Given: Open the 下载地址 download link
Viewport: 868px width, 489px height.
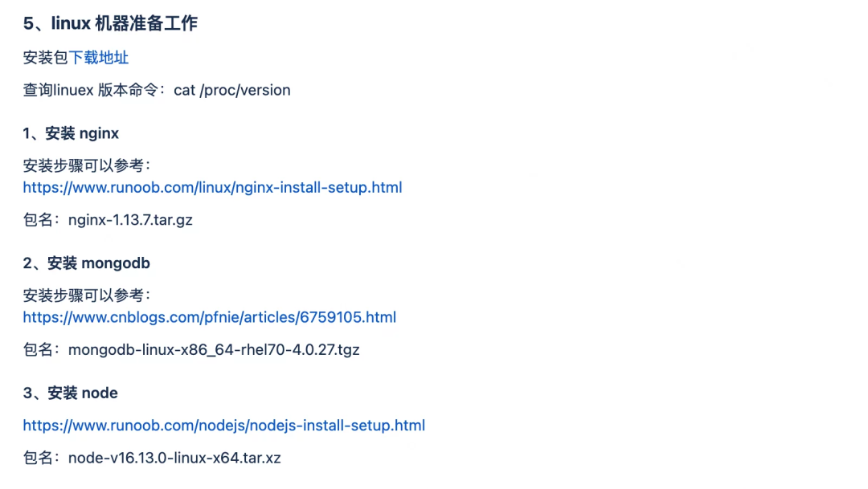Looking at the screenshot, I should 99,58.
